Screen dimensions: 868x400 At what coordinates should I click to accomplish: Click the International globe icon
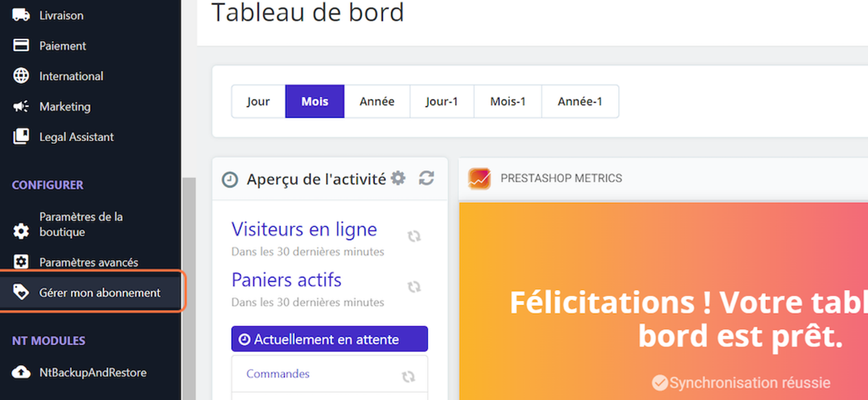click(21, 76)
